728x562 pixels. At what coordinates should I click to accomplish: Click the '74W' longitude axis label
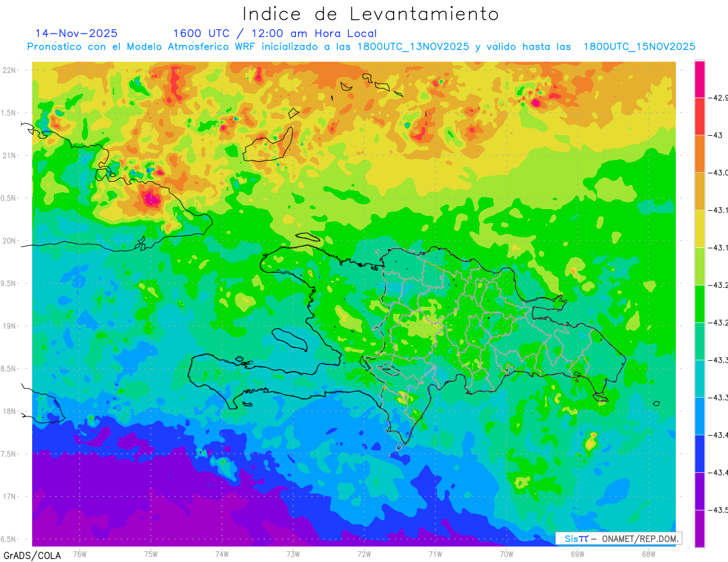pyautogui.click(x=222, y=554)
